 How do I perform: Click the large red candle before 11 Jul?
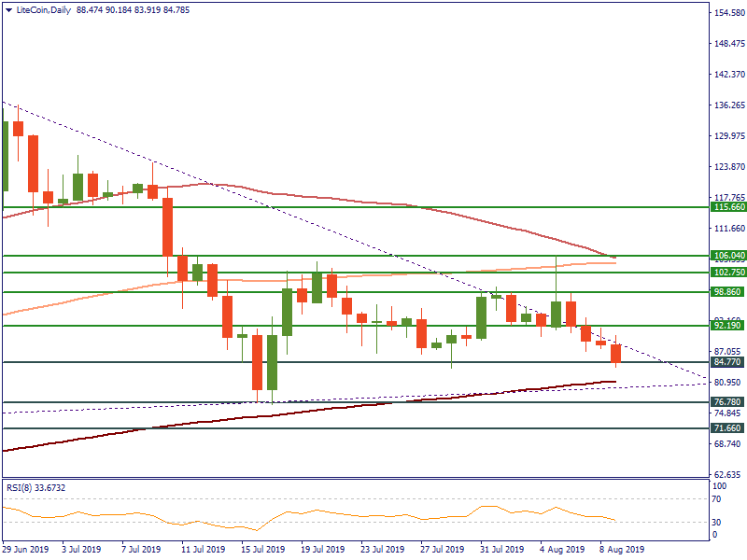[168, 227]
